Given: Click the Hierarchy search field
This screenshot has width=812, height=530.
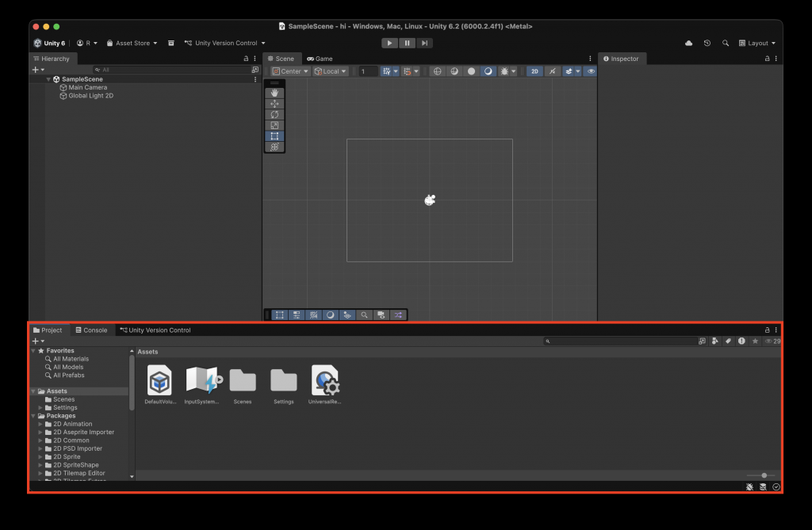Looking at the screenshot, I should (172, 70).
